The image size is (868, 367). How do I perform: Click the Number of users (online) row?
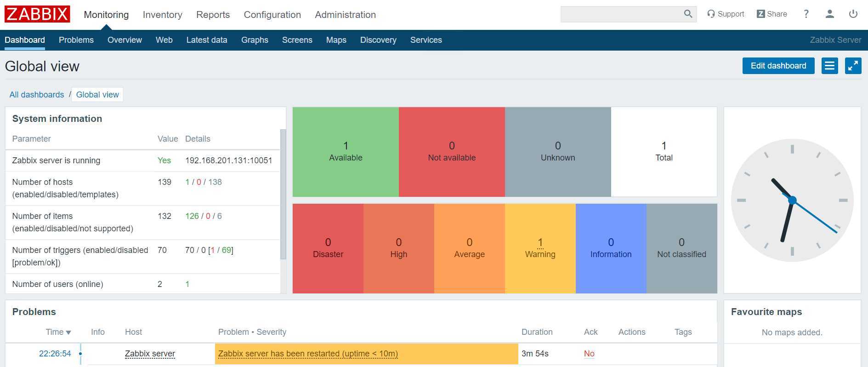click(142, 284)
